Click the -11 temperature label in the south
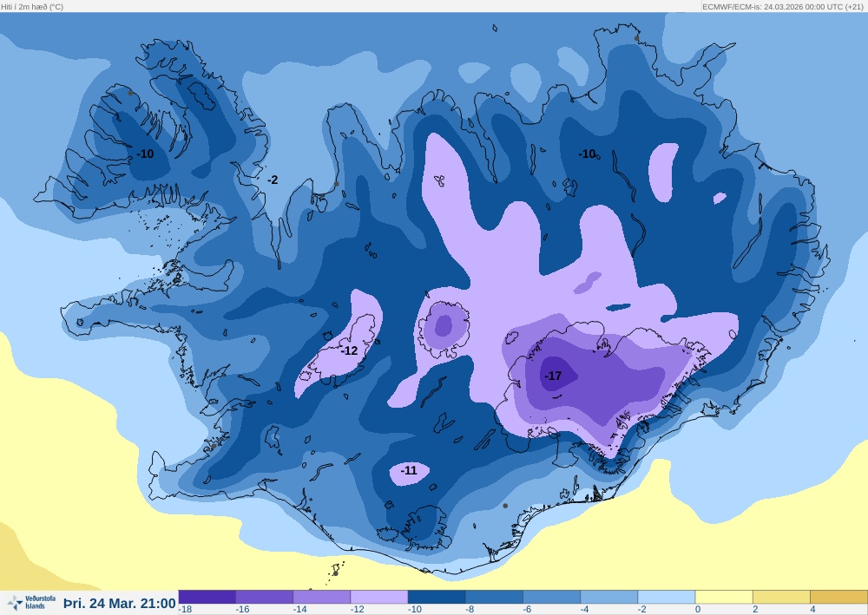Image resolution: width=868 pixels, height=615 pixels. 409,471
